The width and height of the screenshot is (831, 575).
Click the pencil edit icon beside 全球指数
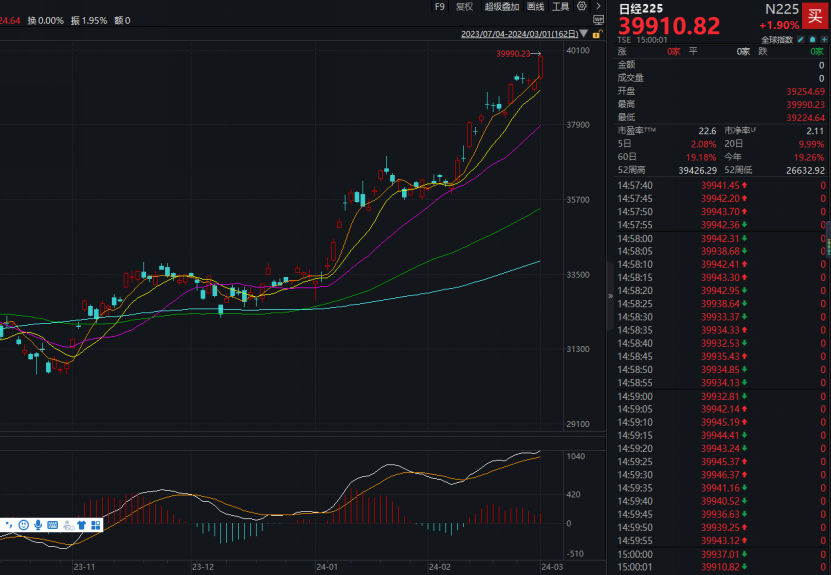[x=801, y=39]
